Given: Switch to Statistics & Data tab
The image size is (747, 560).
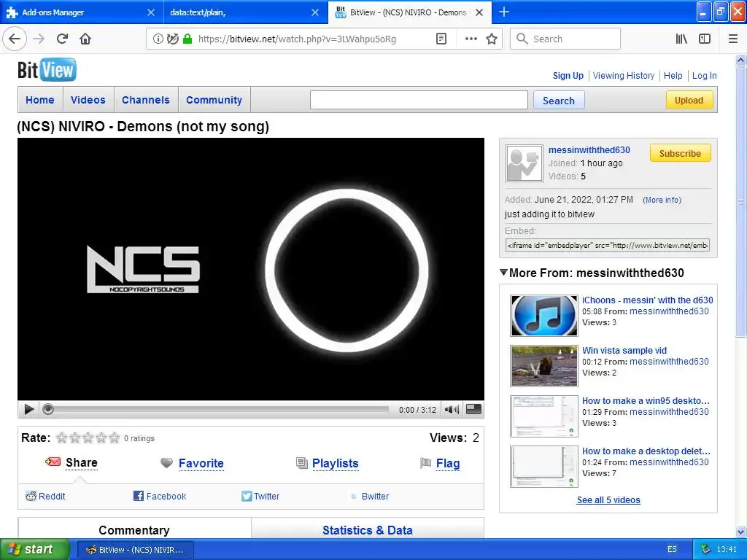Looking at the screenshot, I should [x=368, y=530].
